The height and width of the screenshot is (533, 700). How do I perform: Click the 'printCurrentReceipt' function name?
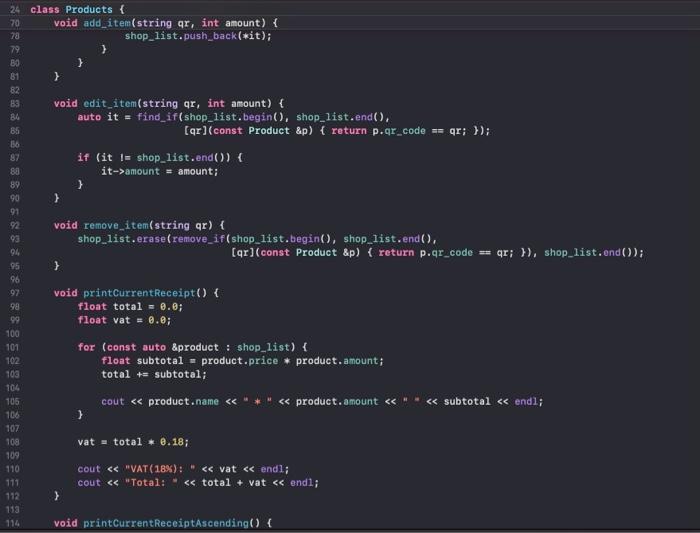coord(139,293)
